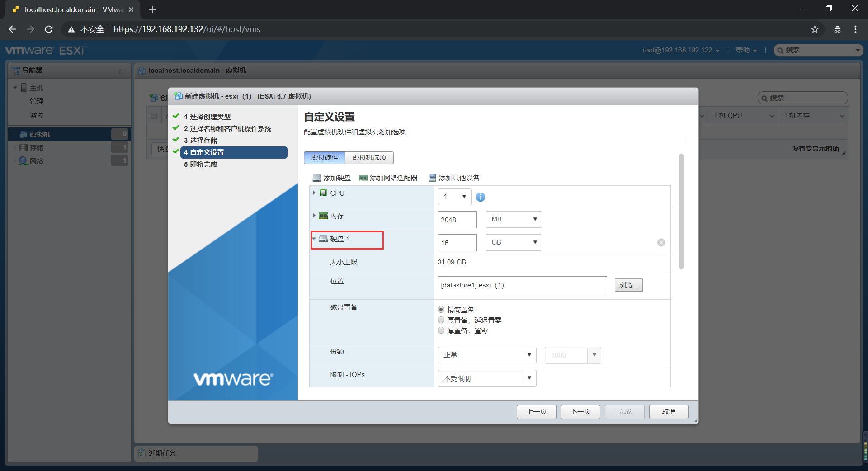
Task: Open a new browser tab
Action: pyautogui.click(x=152, y=9)
